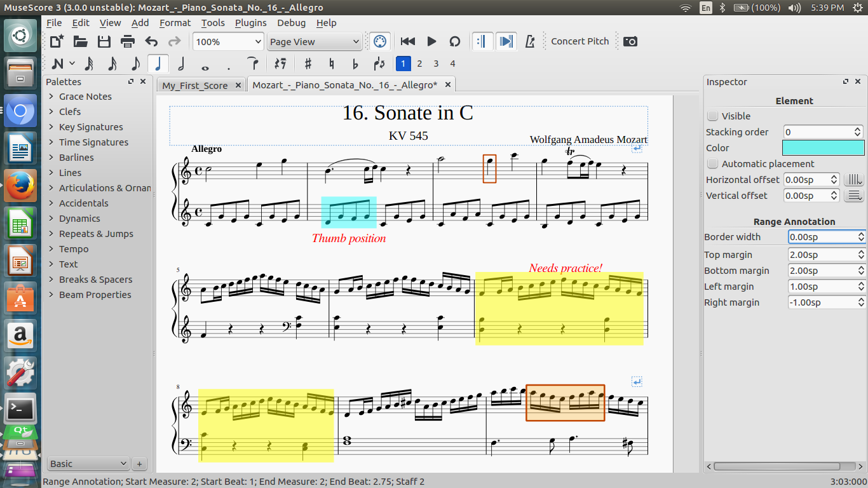Open the Page View dropdown
868x488 pixels.
point(314,41)
